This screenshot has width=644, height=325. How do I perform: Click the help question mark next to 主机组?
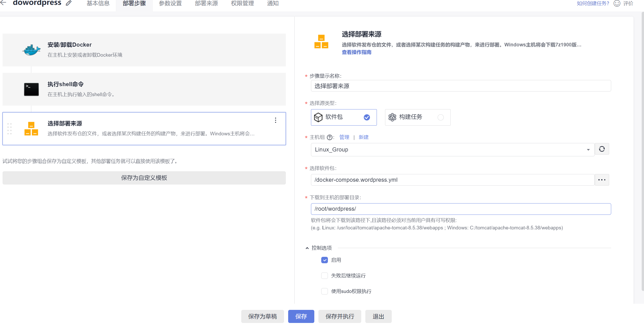[330, 137]
